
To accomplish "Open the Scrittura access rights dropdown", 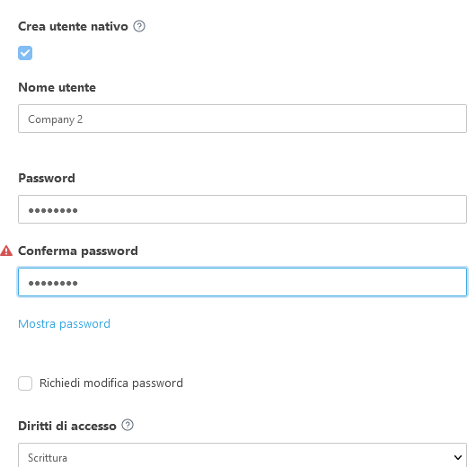I will [x=242, y=455].
